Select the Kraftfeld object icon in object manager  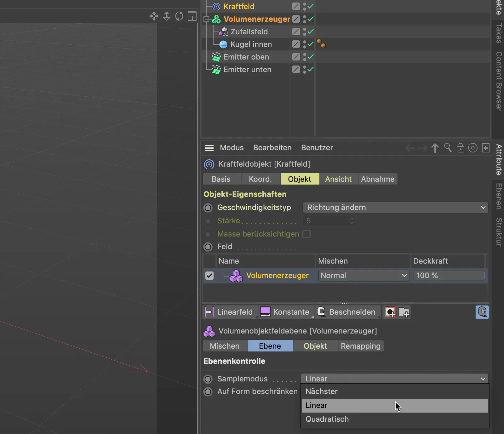point(216,6)
